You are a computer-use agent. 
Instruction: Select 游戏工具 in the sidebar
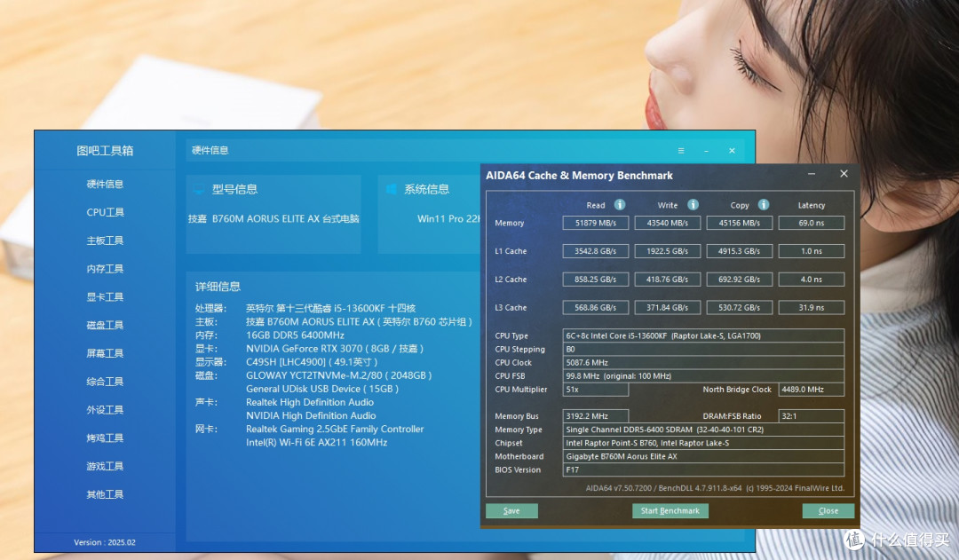point(105,466)
